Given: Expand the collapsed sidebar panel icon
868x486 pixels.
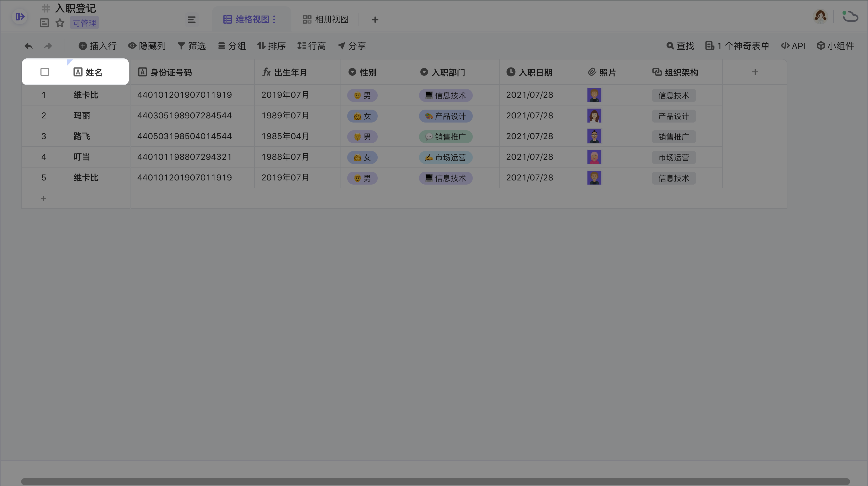Looking at the screenshot, I should (20, 17).
